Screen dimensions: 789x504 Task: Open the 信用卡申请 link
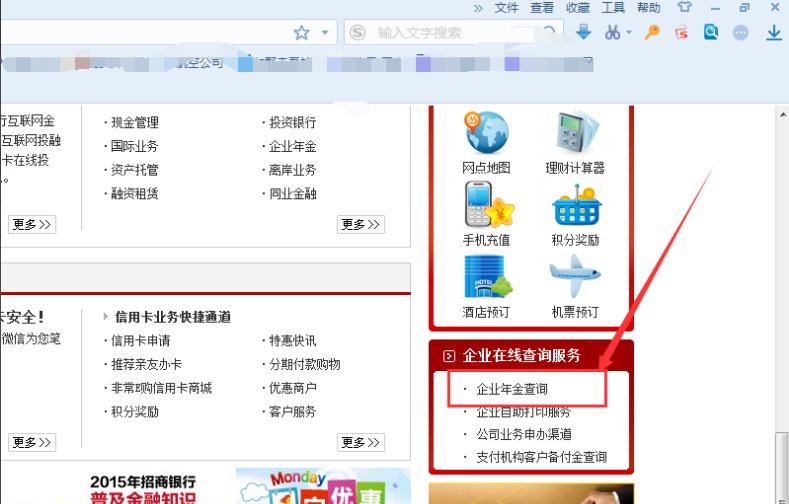tap(140, 341)
